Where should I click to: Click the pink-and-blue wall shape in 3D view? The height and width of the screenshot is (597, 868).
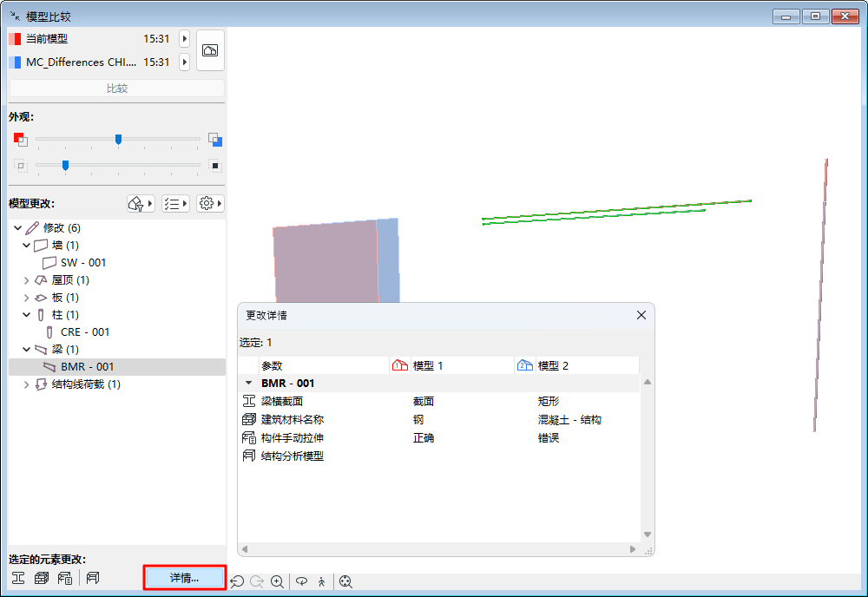click(x=335, y=260)
